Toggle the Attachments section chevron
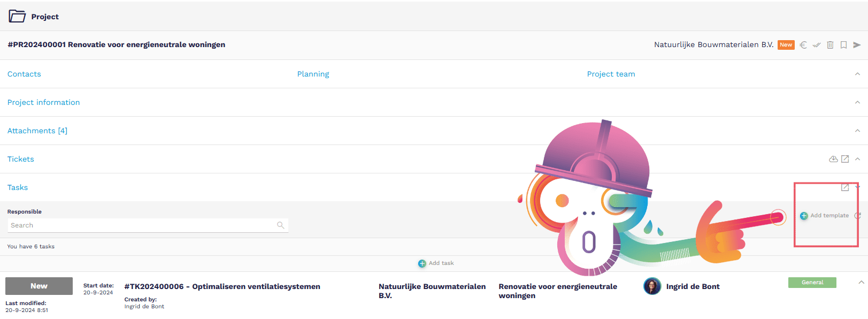868x319 pixels. coord(857,131)
